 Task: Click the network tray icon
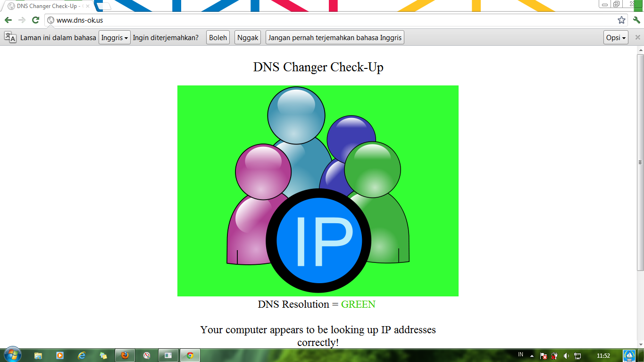tap(577, 355)
